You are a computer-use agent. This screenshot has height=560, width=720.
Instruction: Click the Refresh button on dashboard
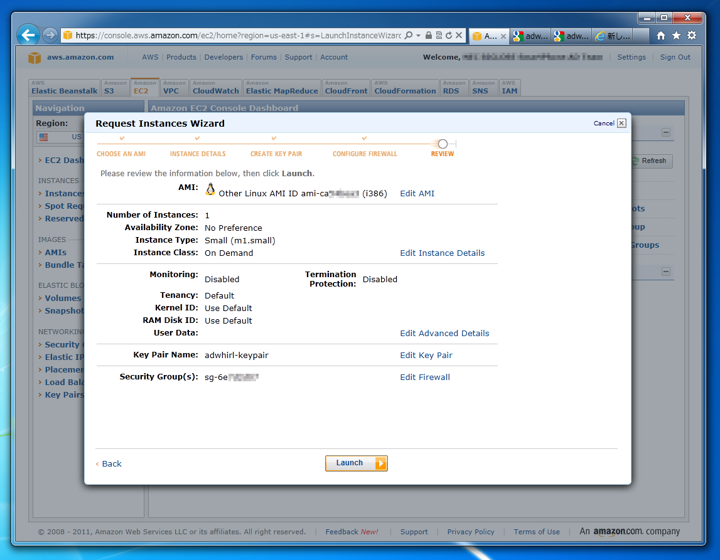[653, 161]
